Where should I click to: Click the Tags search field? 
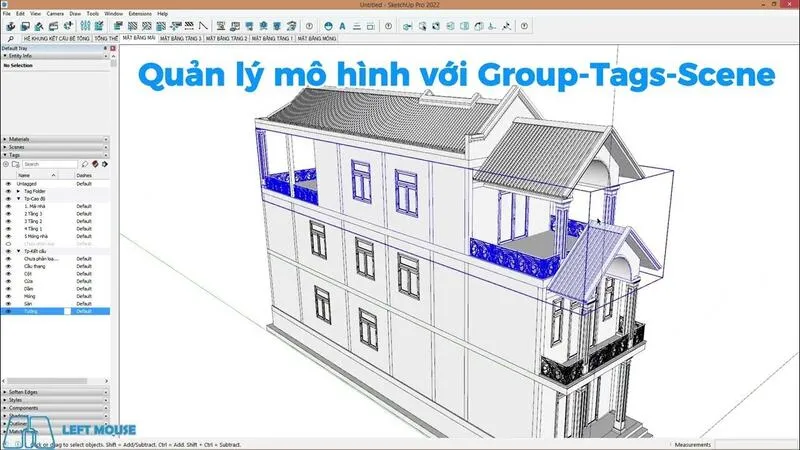tap(50, 164)
